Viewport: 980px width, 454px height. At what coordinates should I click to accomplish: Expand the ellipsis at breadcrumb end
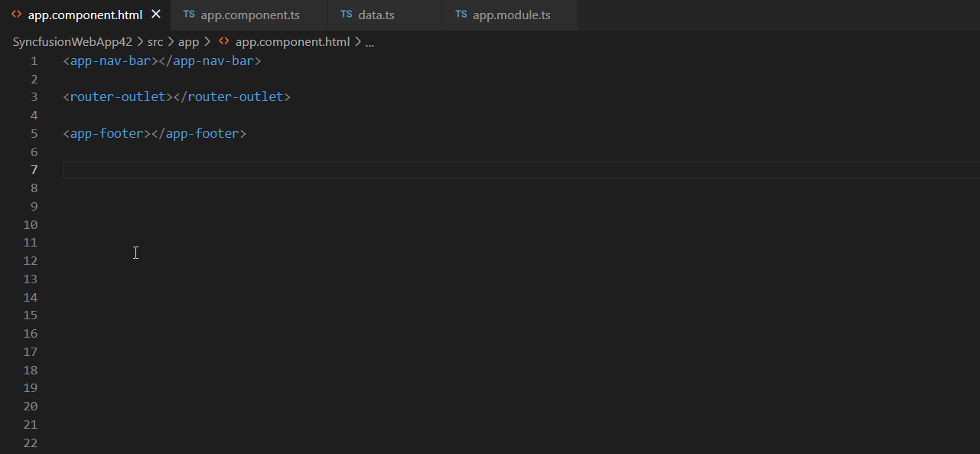[370, 42]
